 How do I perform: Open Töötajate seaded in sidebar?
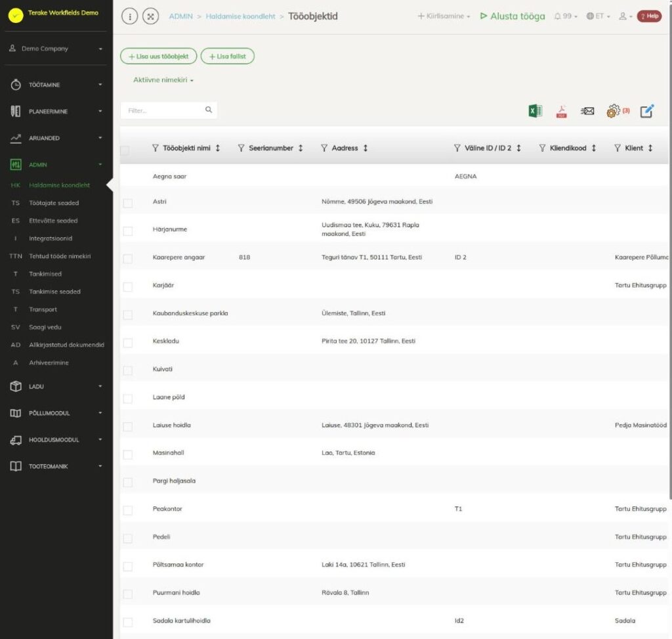[x=54, y=203]
